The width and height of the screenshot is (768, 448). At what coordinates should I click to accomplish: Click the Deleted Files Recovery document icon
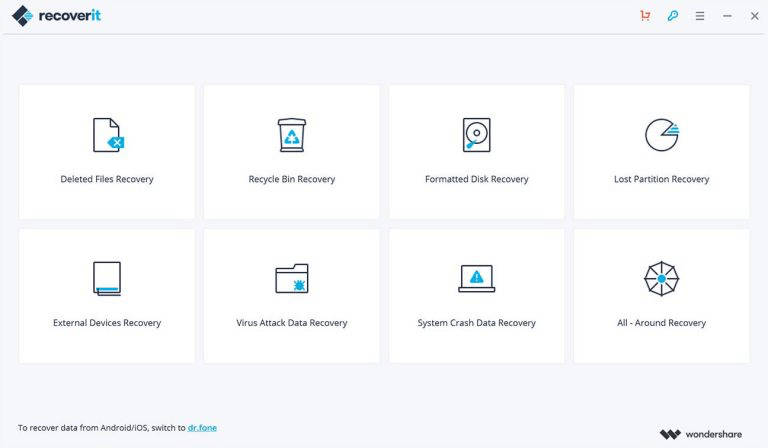[108, 135]
